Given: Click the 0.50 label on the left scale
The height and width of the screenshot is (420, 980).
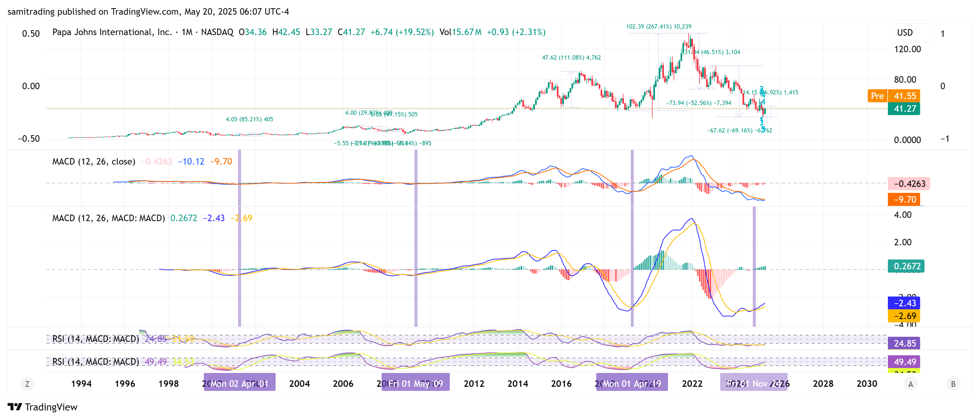Looking at the screenshot, I should pos(31,33).
